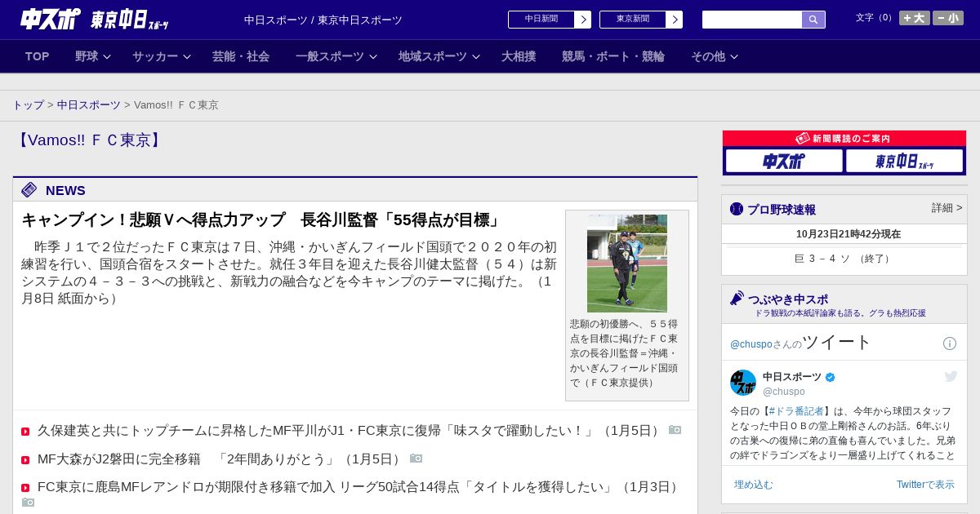Click the 東京中日スポーツ logo in header
Image resolution: width=980 pixels, height=514 pixels.
tap(129, 20)
